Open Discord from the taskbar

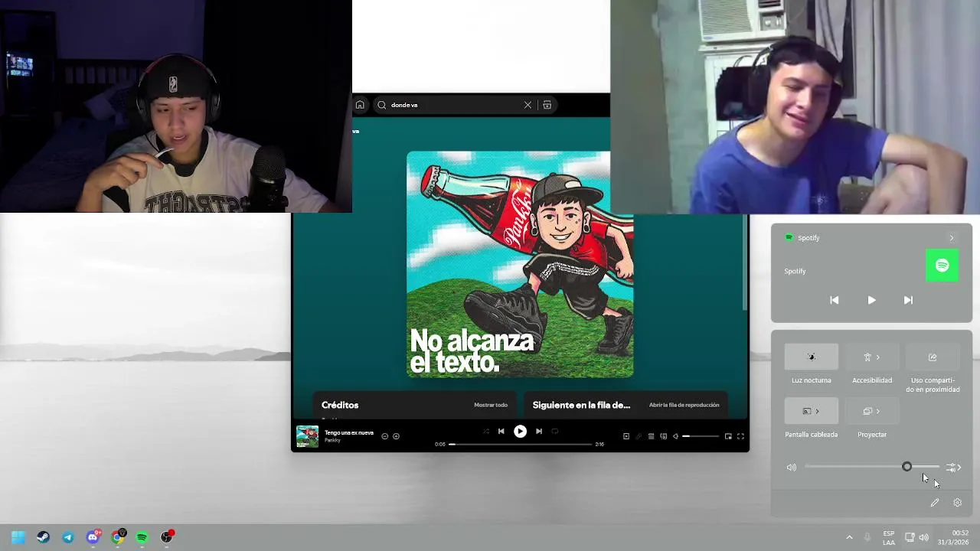click(93, 537)
